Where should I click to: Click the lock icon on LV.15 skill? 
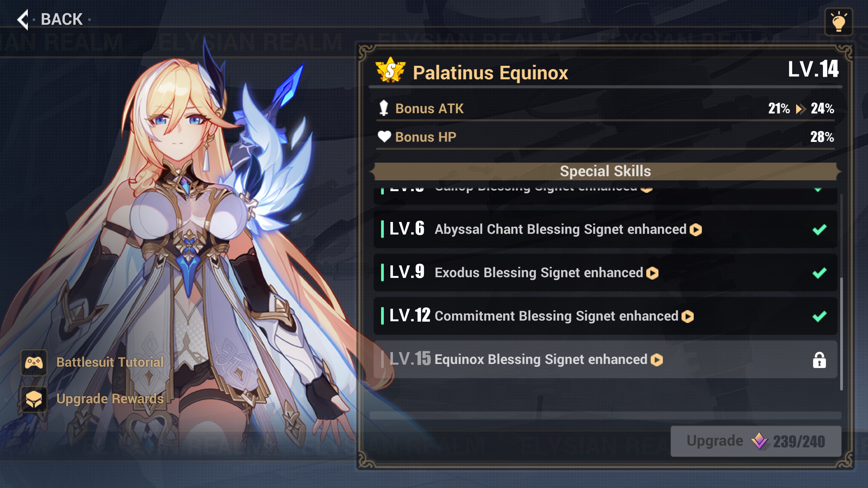coord(819,360)
